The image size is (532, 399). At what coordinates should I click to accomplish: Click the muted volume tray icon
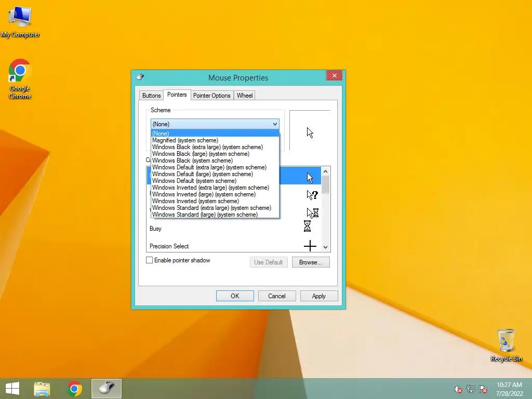(x=458, y=389)
